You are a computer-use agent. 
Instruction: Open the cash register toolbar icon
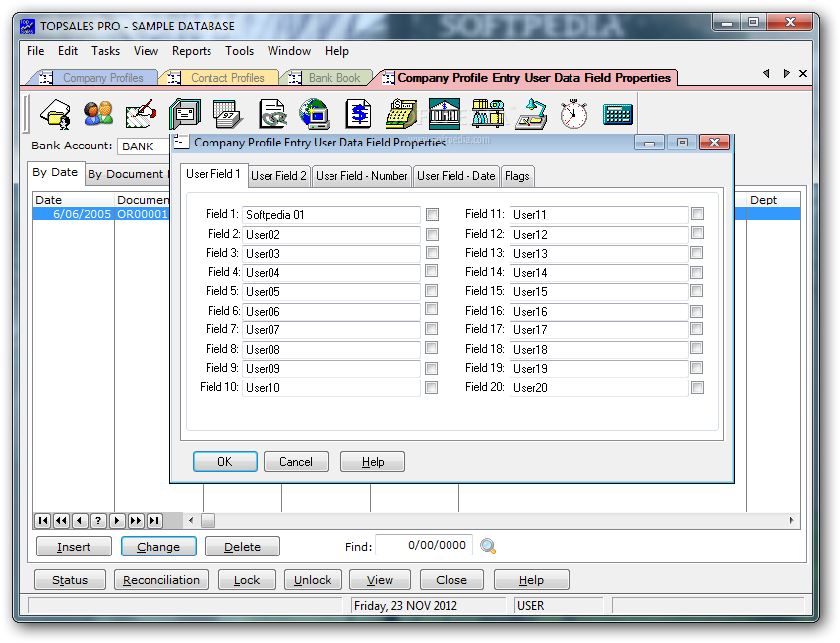pyautogui.click(x=401, y=113)
